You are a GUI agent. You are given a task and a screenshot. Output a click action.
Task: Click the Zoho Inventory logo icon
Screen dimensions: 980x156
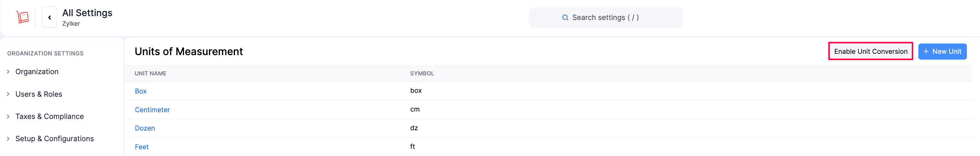coord(22,17)
